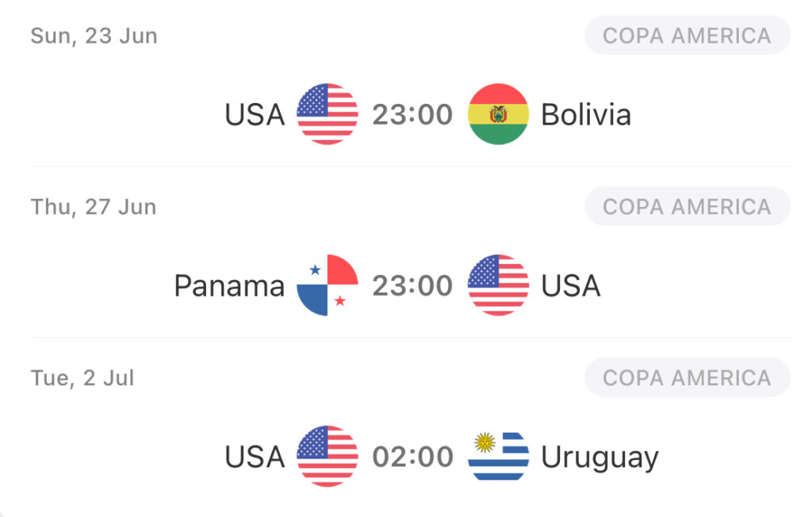The image size is (812, 517).
Task: Click the Bolivia flag icon
Action: coord(498,114)
